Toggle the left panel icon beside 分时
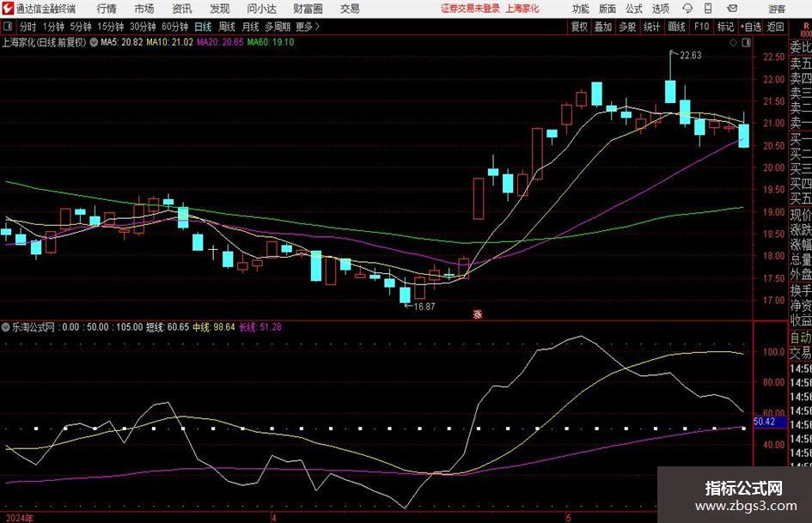 point(7,27)
